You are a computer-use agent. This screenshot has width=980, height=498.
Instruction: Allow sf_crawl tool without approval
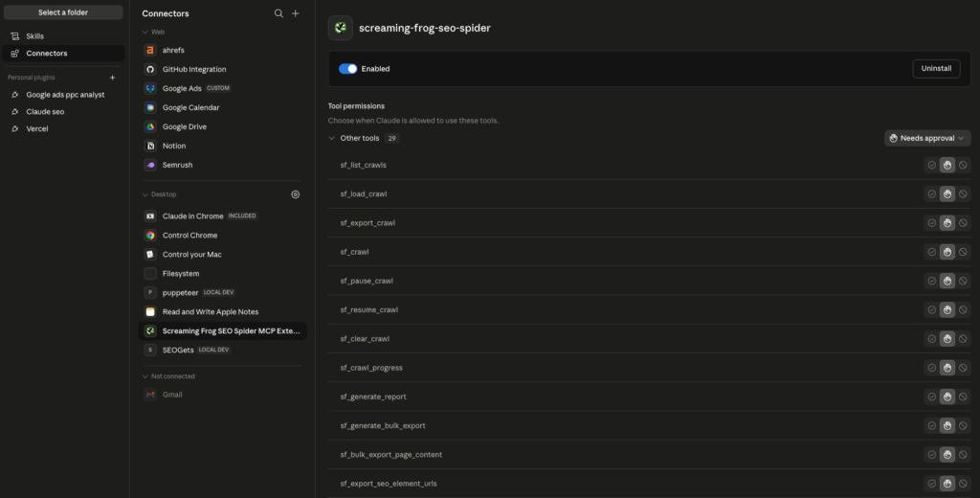932,252
